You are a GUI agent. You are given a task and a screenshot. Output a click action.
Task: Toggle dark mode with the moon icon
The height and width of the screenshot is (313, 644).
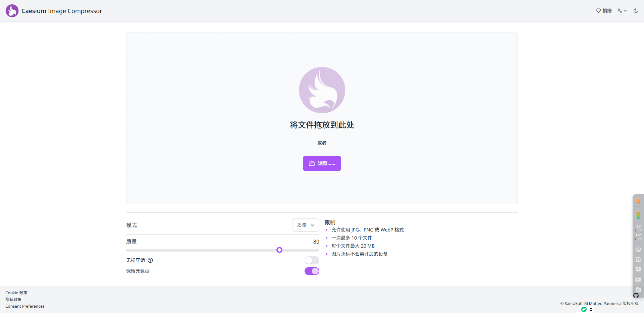[x=636, y=10]
